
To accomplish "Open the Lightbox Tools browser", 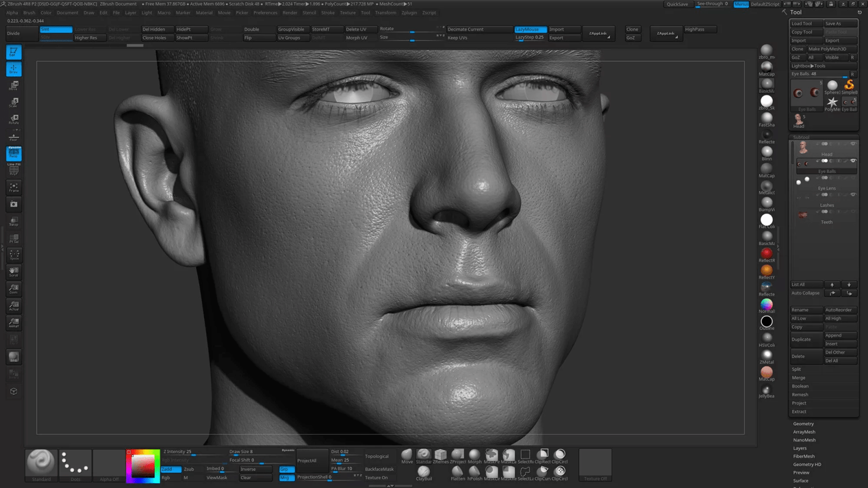I will [x=808, y=66].
